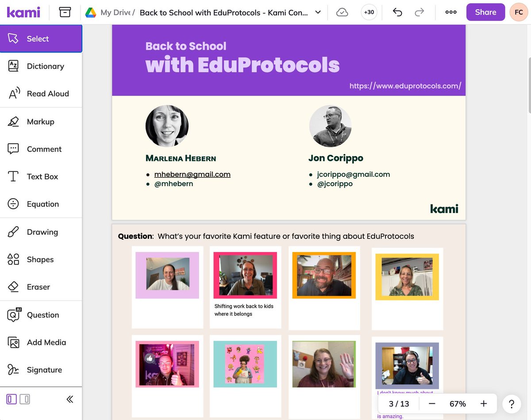Viewport: 531px width, 420px height.
Task: Open the help question mark button
Action: click(x=512, y=404)
